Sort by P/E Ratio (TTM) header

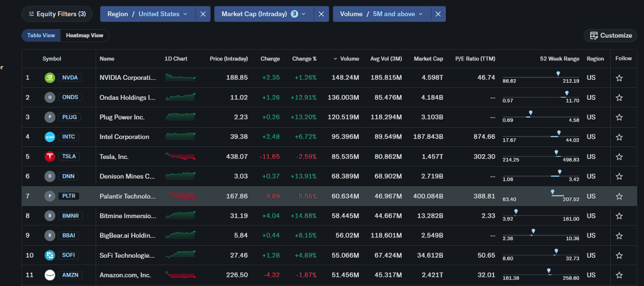(x=475, y=58)
